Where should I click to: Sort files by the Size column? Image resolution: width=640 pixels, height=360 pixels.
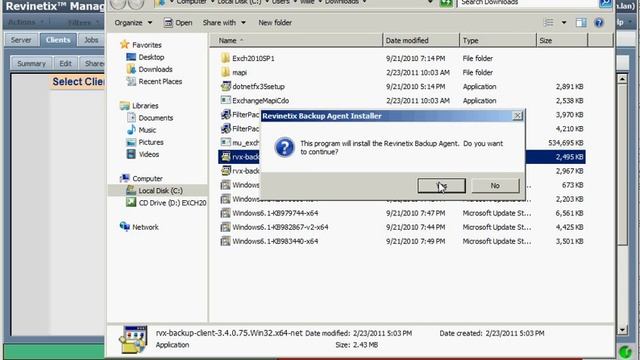[562, 40]
